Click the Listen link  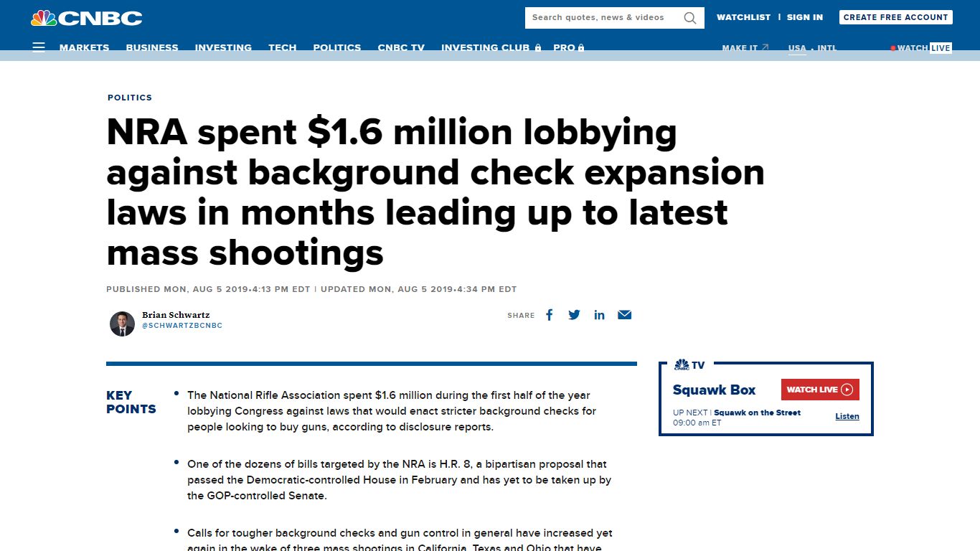847,416
